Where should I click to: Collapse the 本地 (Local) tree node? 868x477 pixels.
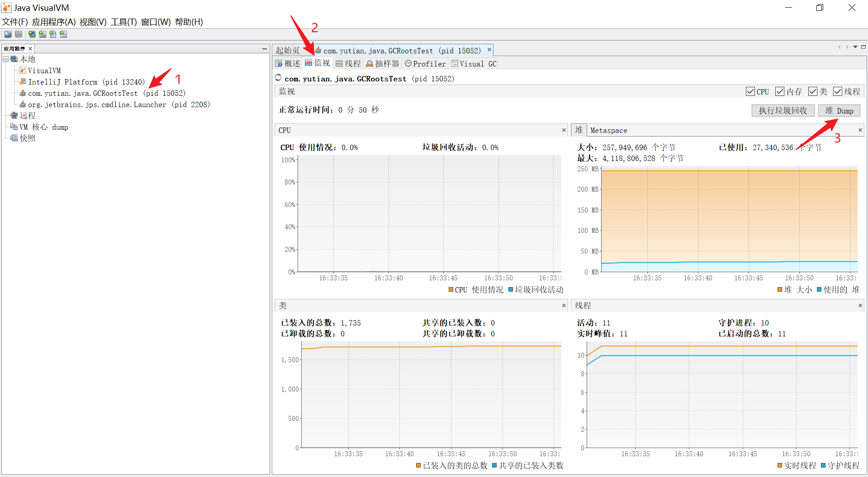[x=6, y=59]
